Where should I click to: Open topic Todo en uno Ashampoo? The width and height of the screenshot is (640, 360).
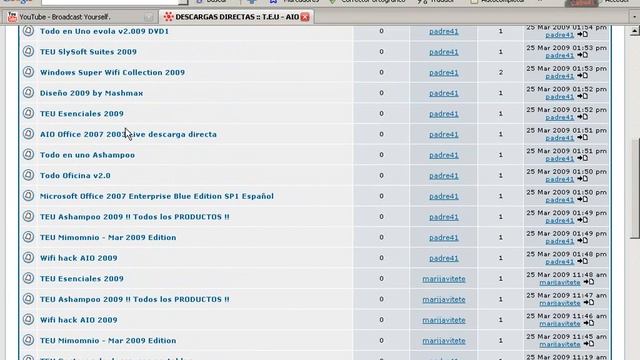(x=87, y=155)
